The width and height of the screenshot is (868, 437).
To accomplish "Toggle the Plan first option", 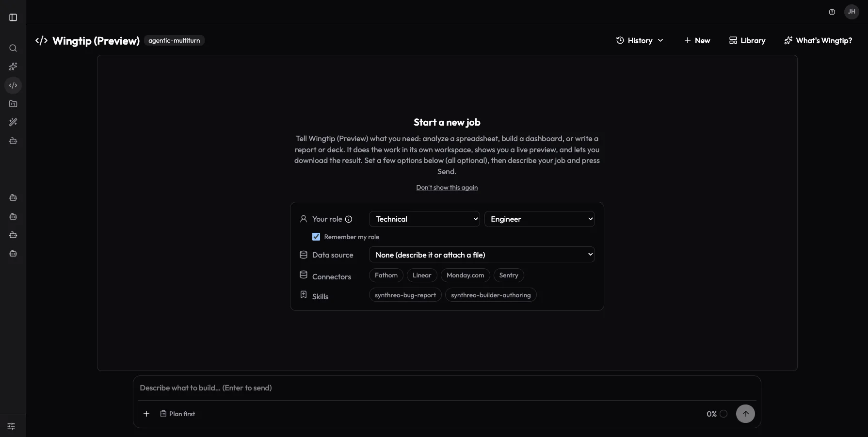I will pos(177,414).
